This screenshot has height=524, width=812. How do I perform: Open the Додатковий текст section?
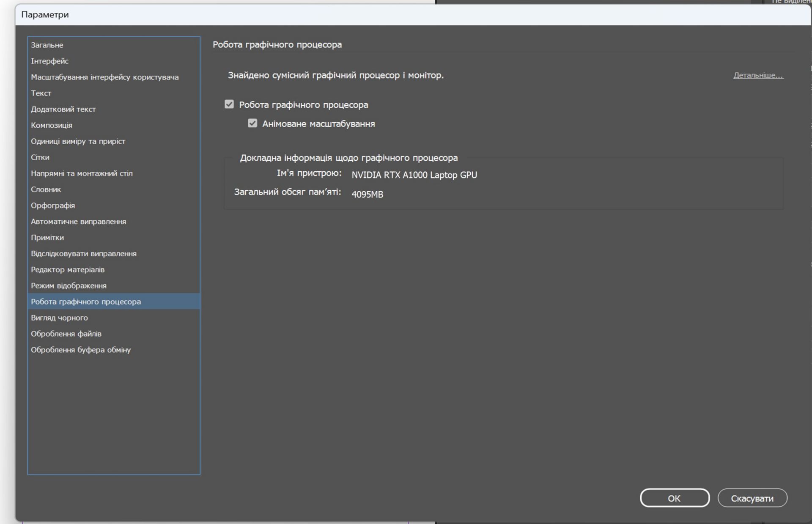pyautogui.click(x=63, y=109)
